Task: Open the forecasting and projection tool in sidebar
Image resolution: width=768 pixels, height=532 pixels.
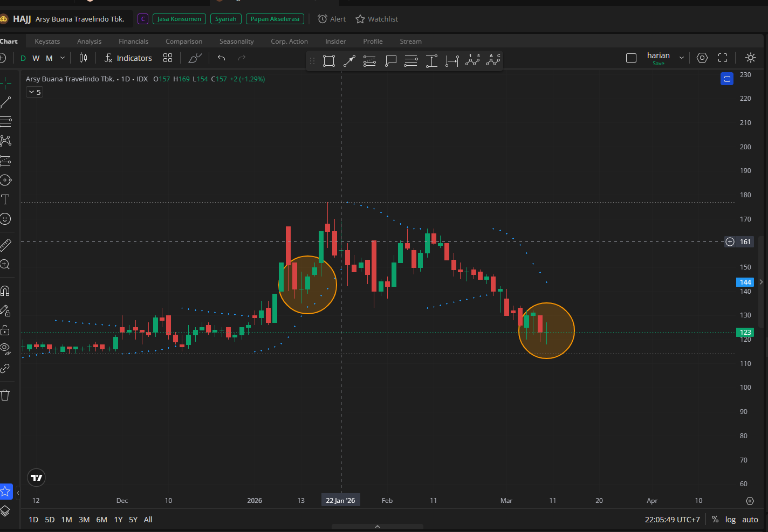Action: (x=5, y=161)
